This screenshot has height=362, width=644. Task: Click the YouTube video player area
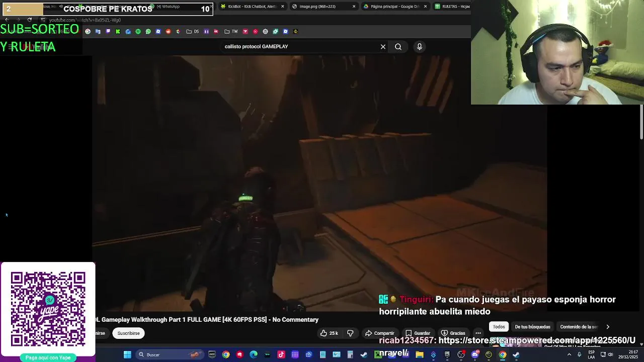(319, 184)
